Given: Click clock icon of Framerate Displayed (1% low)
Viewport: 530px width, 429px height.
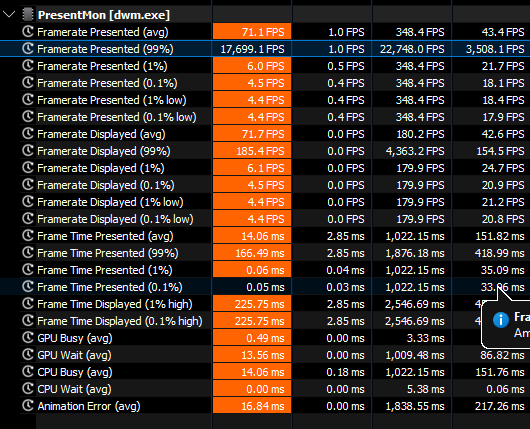Looking at the screenshot, I should coord(28,202).
